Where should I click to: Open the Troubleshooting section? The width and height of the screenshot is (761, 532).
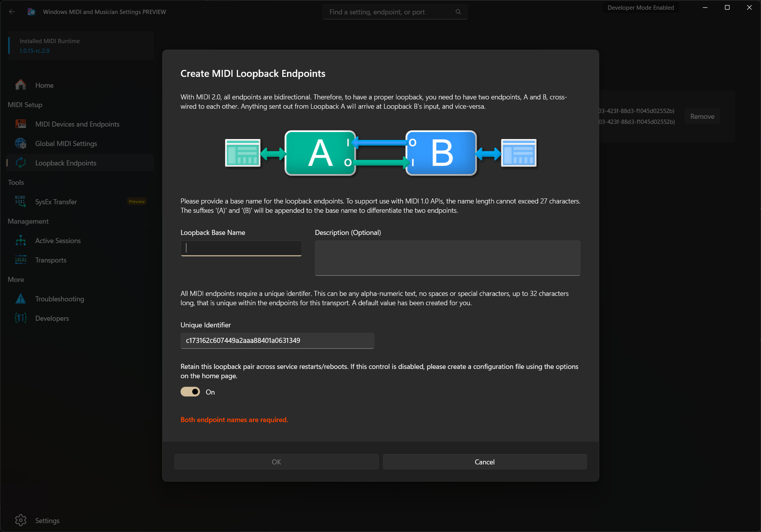59,299
